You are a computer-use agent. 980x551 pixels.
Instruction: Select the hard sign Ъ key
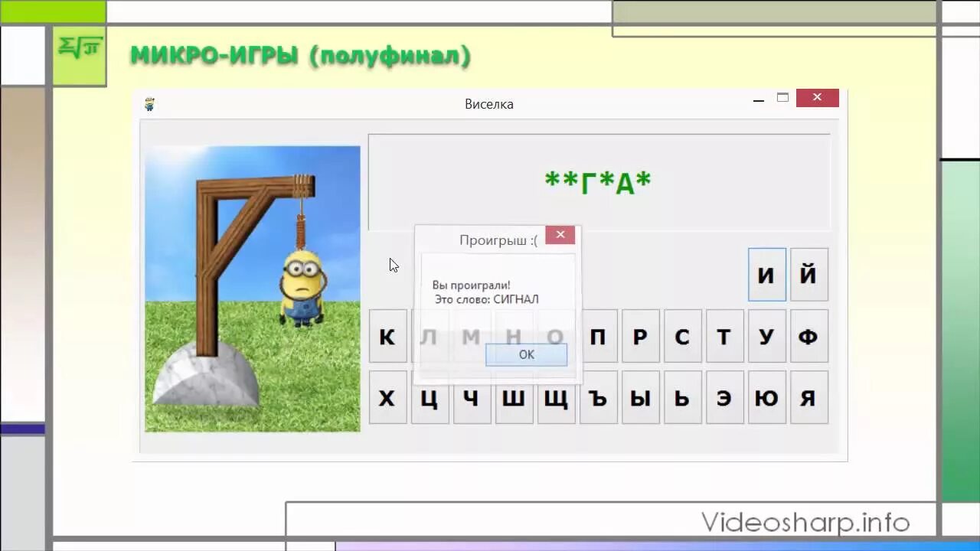coord(599,397)
